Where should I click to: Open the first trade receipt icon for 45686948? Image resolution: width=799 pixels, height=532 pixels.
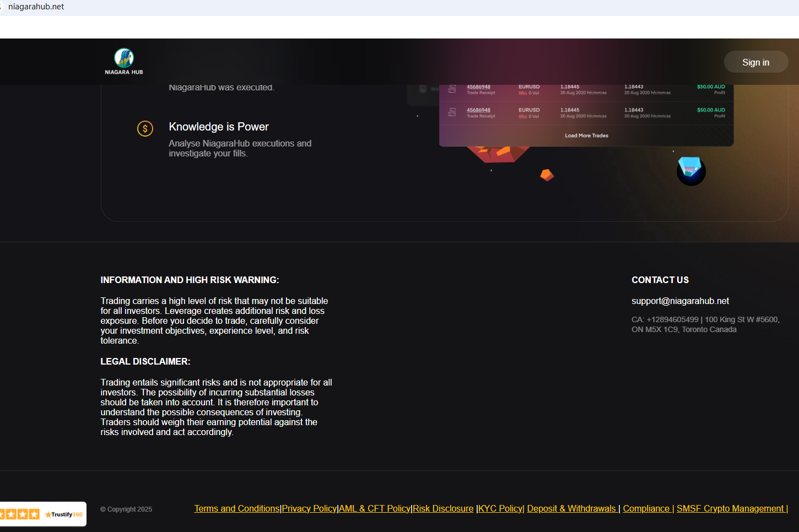pyautogui.click(x=452, y=89)
